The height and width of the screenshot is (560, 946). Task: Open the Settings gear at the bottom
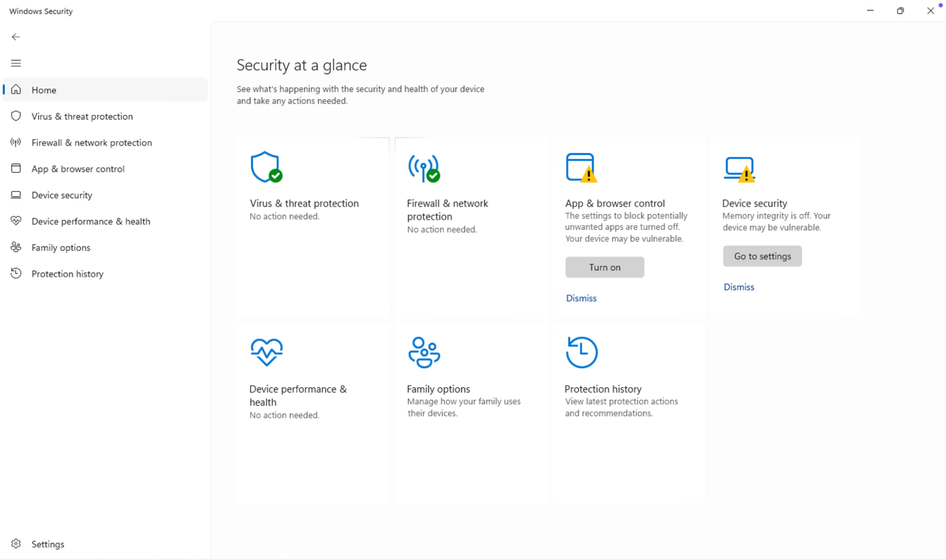click(16, 544)
